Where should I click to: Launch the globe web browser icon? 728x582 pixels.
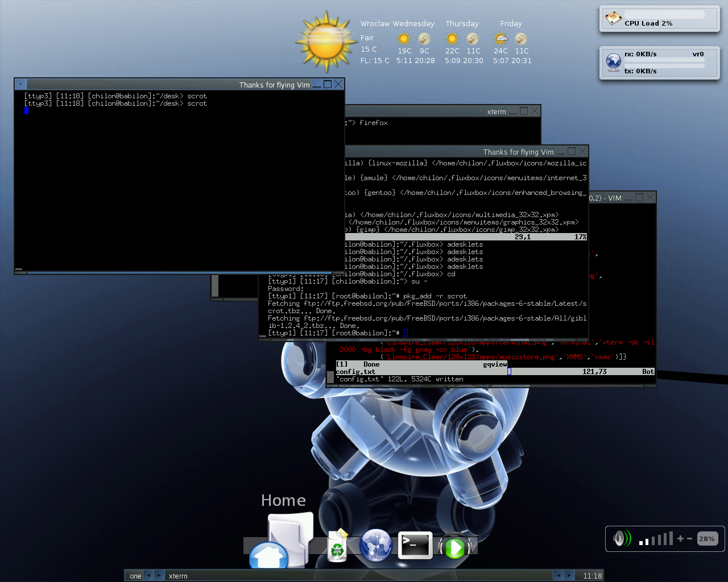click(376, 545)
